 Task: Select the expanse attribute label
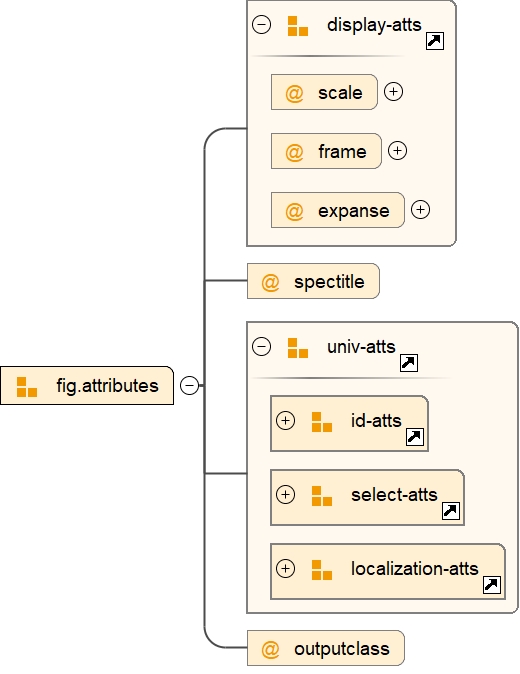click(x=354, y=211)
